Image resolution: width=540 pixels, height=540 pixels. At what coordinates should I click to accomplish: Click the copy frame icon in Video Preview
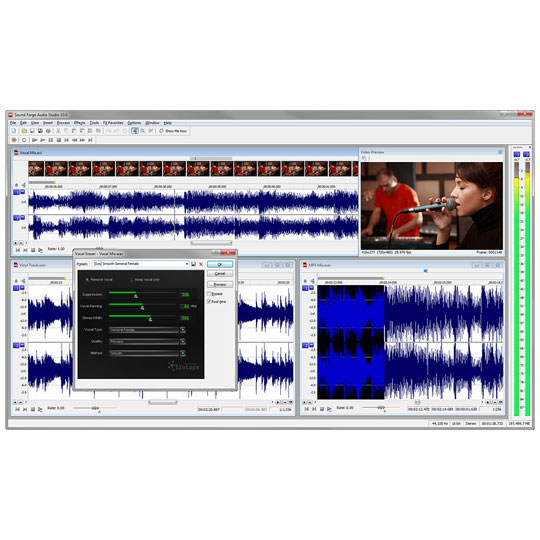[x=364, y=158]
